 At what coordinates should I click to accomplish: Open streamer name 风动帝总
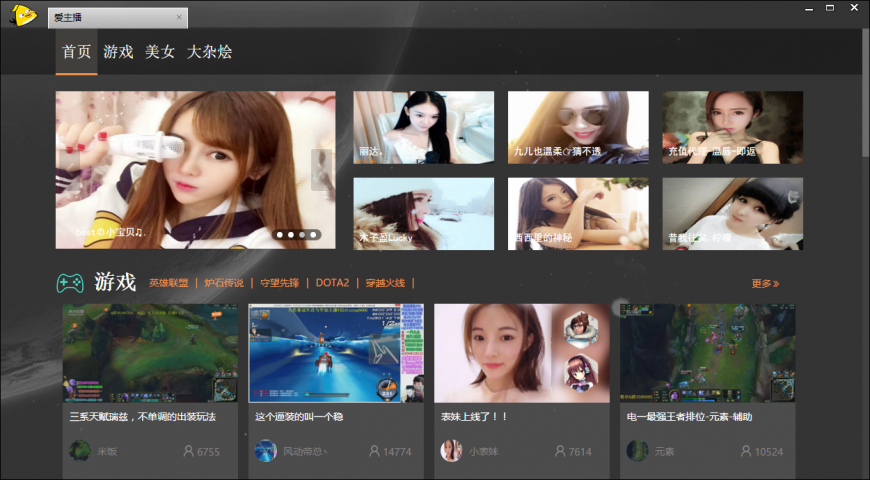tap(305, 452)
